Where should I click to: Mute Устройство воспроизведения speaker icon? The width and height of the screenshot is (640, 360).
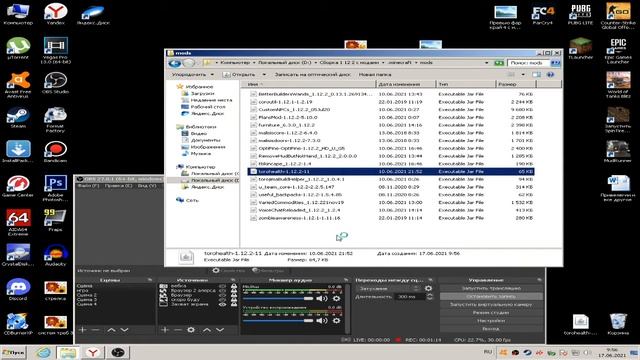point(322,321)
